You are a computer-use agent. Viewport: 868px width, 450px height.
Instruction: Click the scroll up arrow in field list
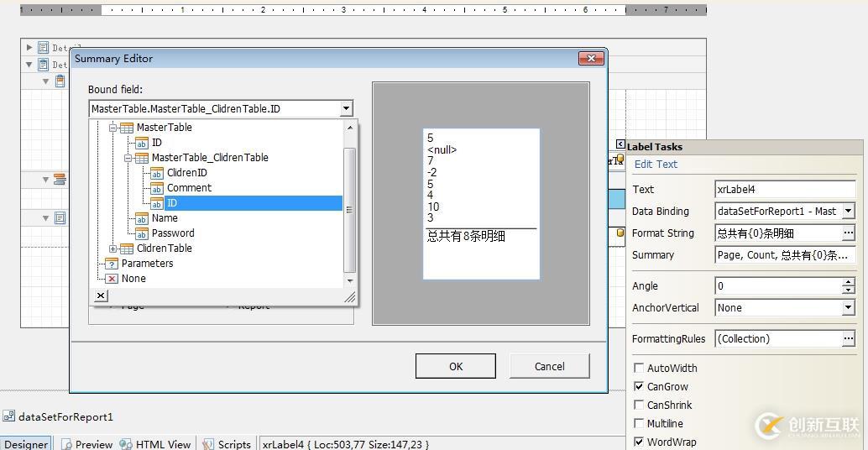click(x=349, y=128)
